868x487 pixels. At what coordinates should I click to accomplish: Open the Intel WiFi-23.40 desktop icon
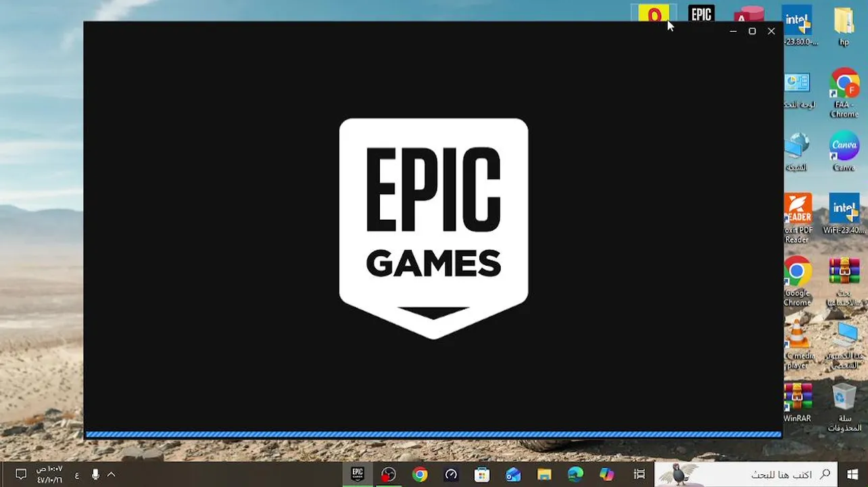pyautogui.click(x=844, y=215)
